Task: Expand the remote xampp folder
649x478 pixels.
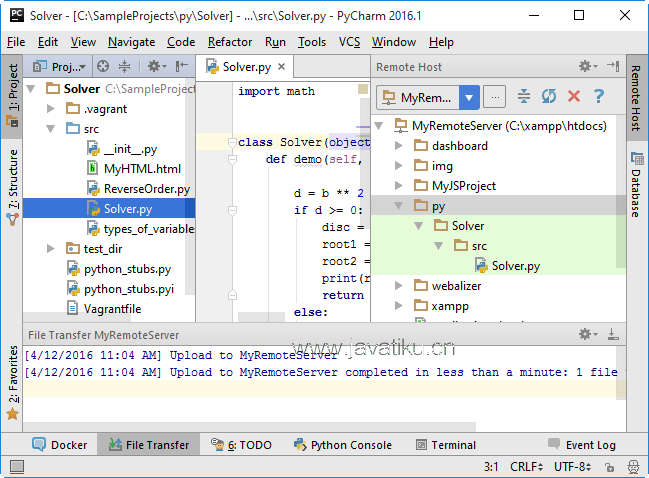Action: (x=399, y=306)
